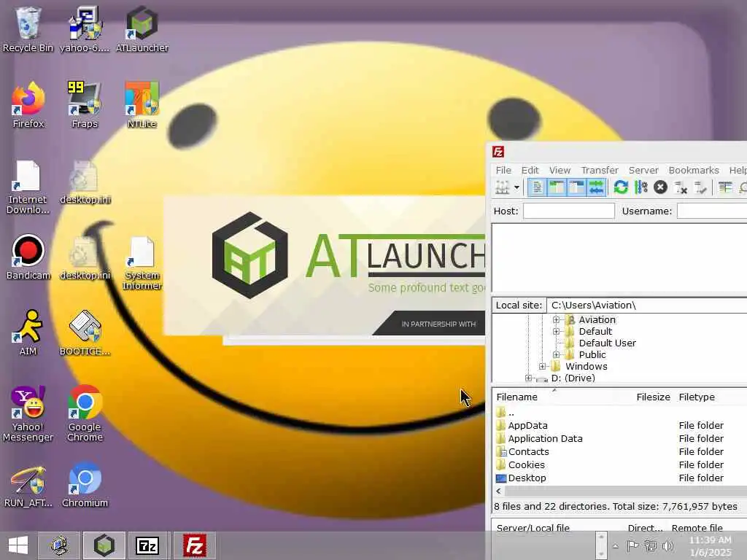Select the Yahoo! Messenger desktop shortcut

click(28, 413)
